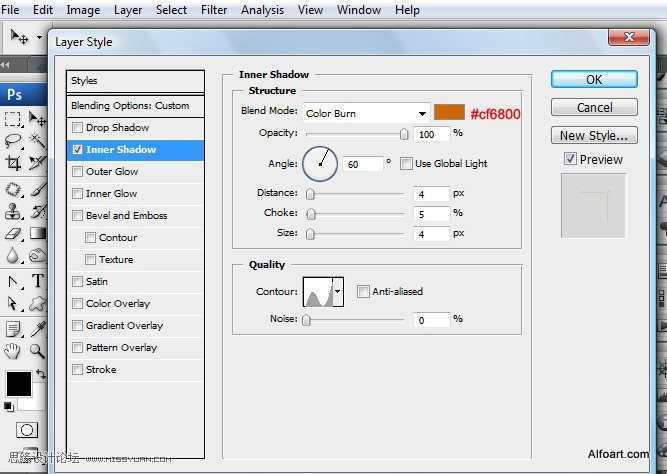Screen dimensions: 667x474
Task: Select the Crop tool
Action: click(13, 163)
